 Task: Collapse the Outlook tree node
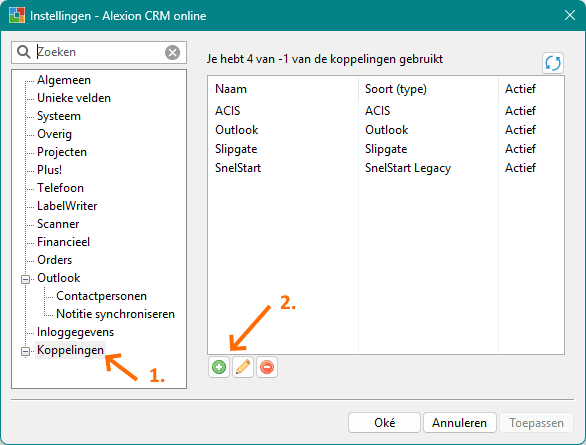[x=25, y=279]
